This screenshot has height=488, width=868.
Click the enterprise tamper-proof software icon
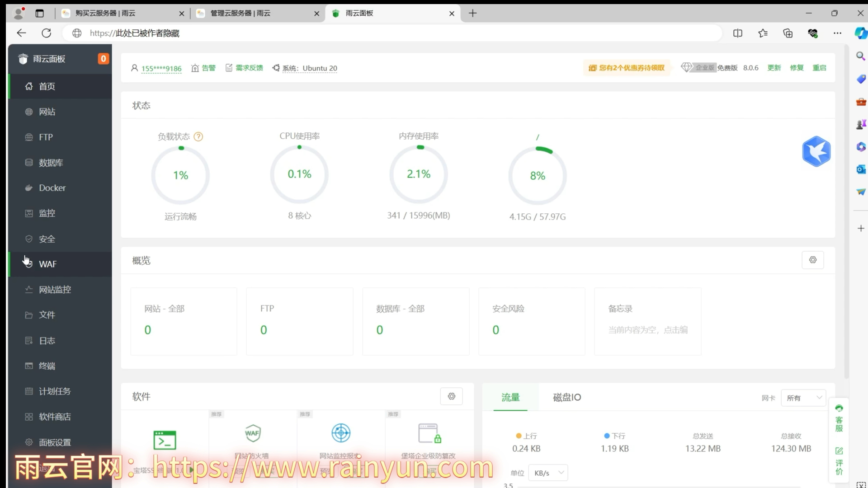429,433
